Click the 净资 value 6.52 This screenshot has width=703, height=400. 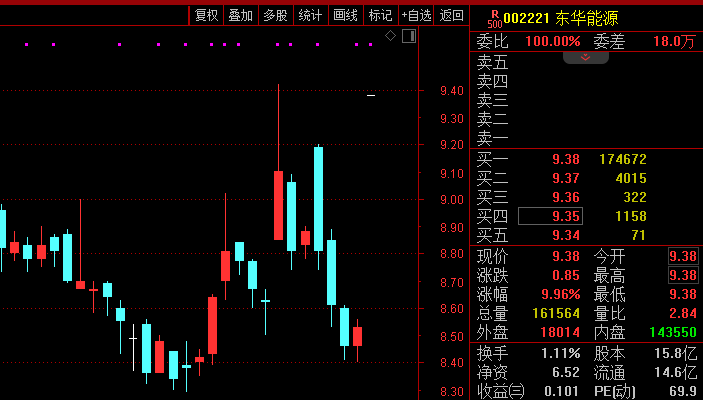[566, 373]
